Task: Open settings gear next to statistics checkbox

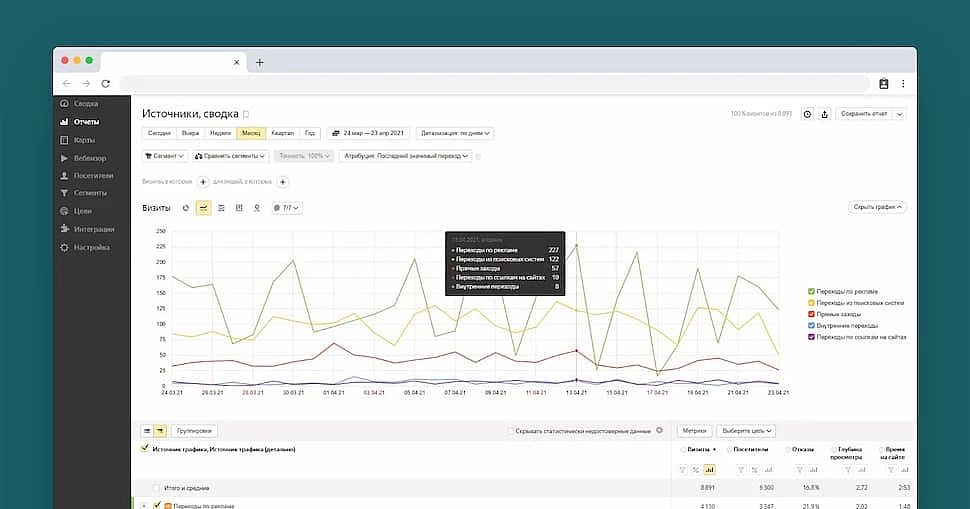Action: (x=659, y=430)
